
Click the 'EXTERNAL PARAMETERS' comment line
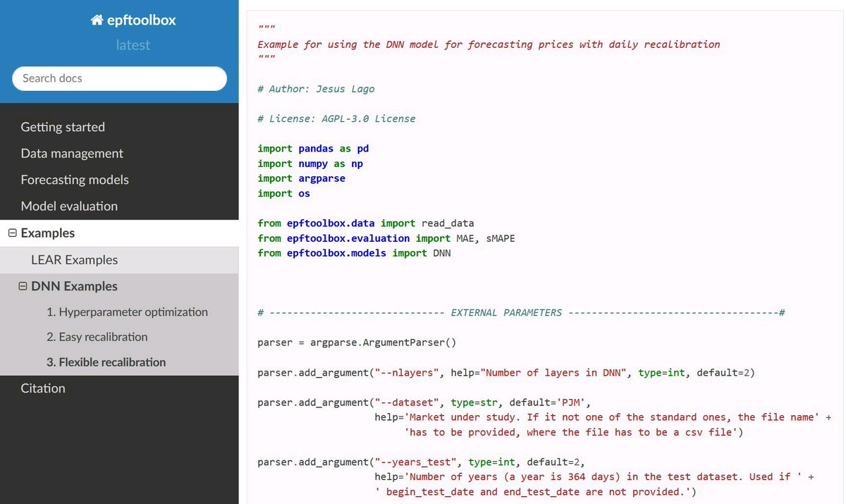(522, 312)
